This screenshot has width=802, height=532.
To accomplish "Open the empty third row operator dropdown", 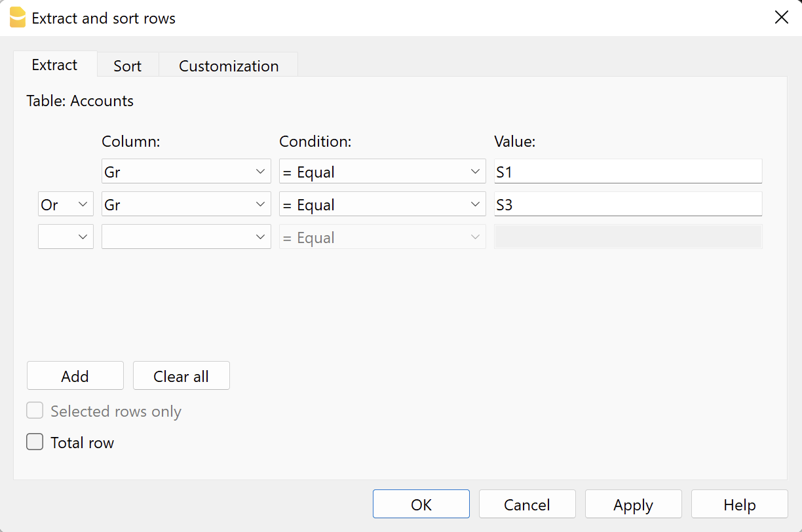I will pos(66,237).
